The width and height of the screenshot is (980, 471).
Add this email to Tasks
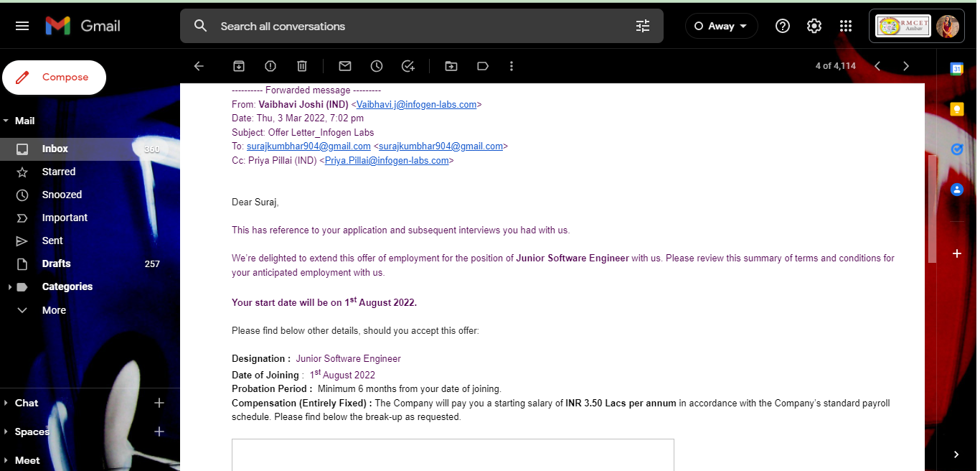408,66
